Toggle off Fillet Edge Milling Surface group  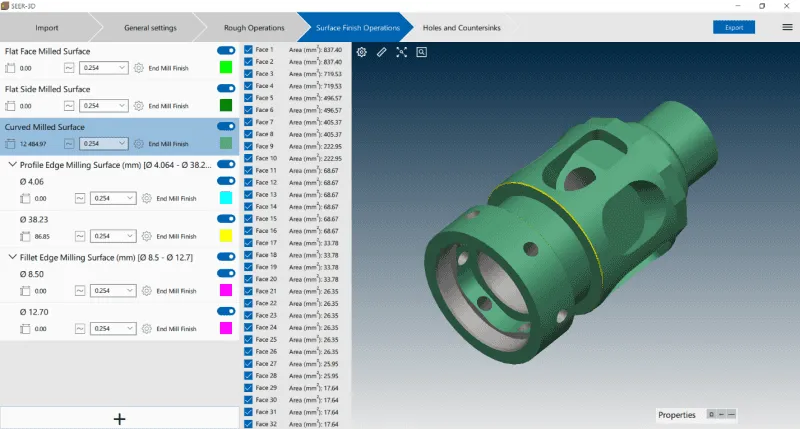226,257
